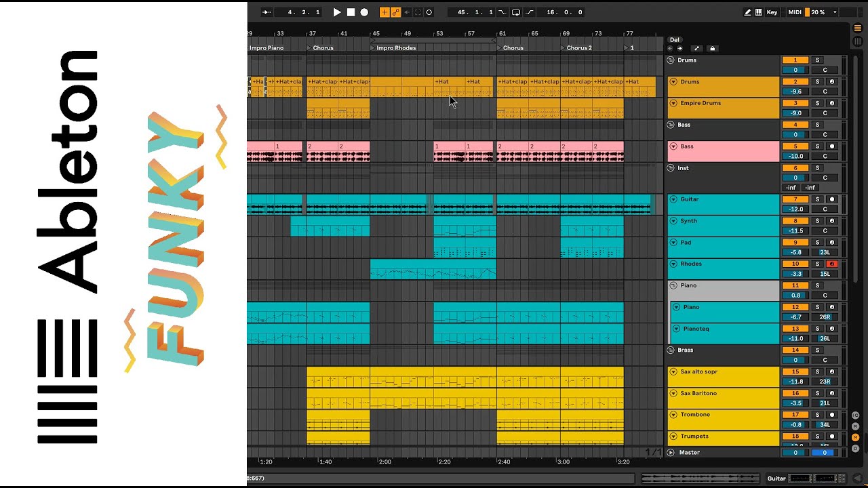Toggle the Computer MIDI Keyboard icon

tap(759, 12)
